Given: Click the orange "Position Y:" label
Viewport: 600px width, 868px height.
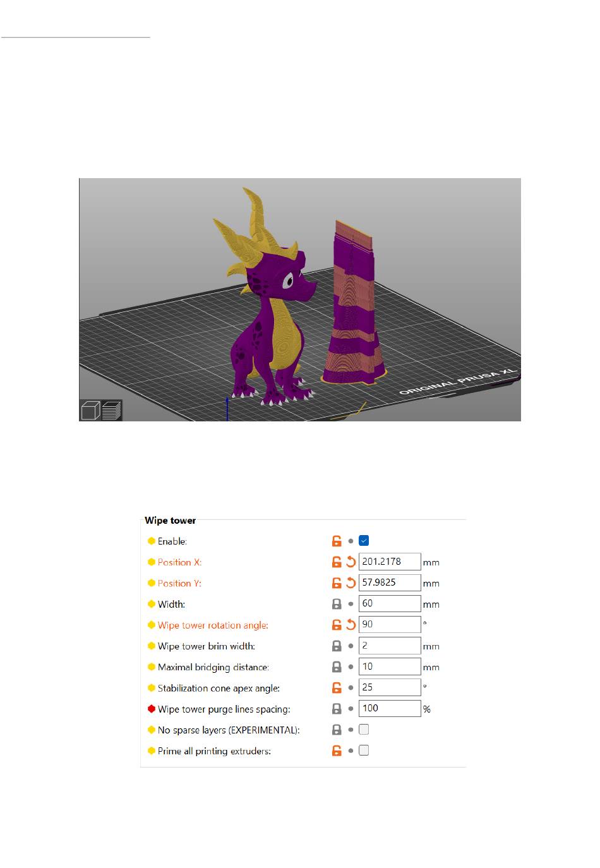Looking at the screenshot, I should click(x=179, y=583).
